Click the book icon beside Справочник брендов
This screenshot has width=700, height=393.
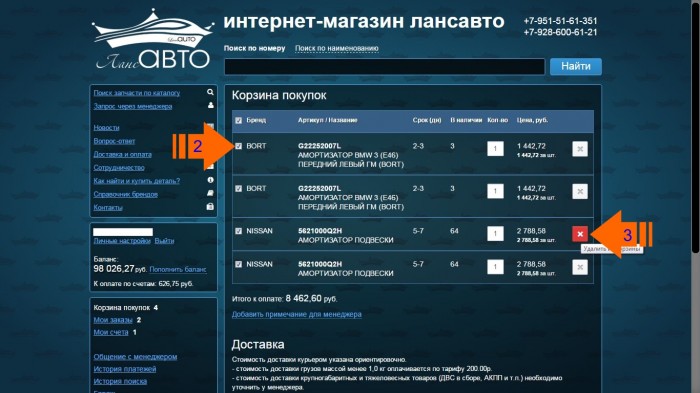tap(210, 193)
